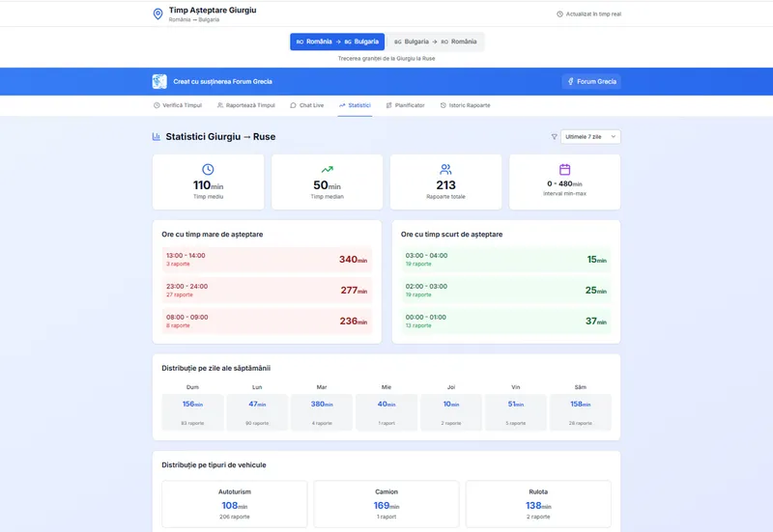Click the Forum Grecia logo in banner
This screenshot has width=773, height=532.
[x=159, y=82]
